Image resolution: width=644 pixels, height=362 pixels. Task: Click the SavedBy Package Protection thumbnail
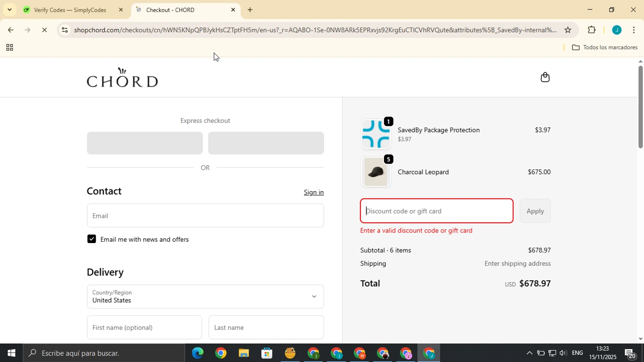pos(376,134)
